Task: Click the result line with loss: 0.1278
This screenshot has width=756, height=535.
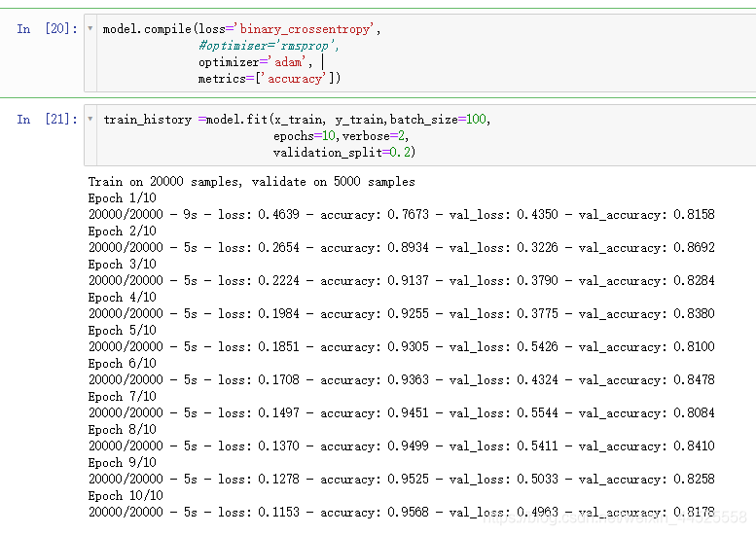Action: pos(401,480)
